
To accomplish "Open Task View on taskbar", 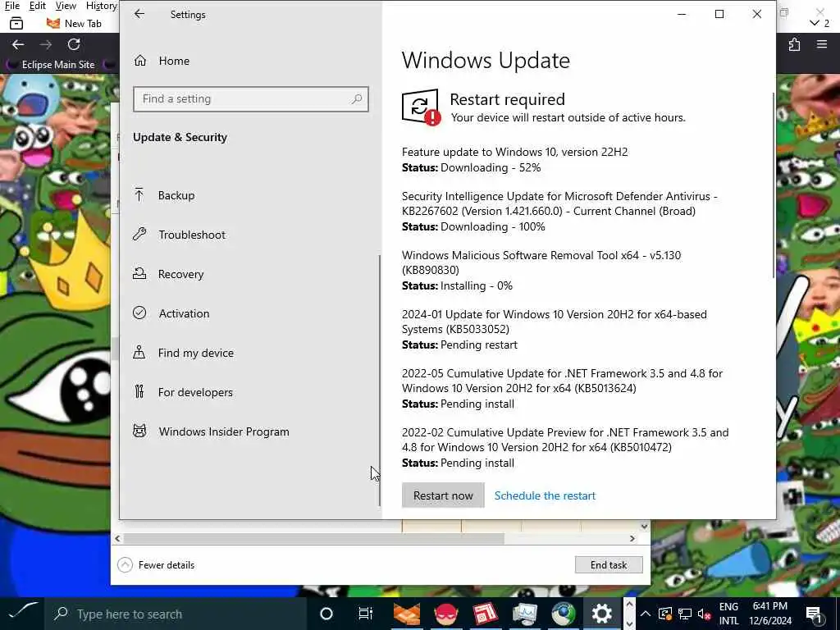I will click(x=365, y=614).
